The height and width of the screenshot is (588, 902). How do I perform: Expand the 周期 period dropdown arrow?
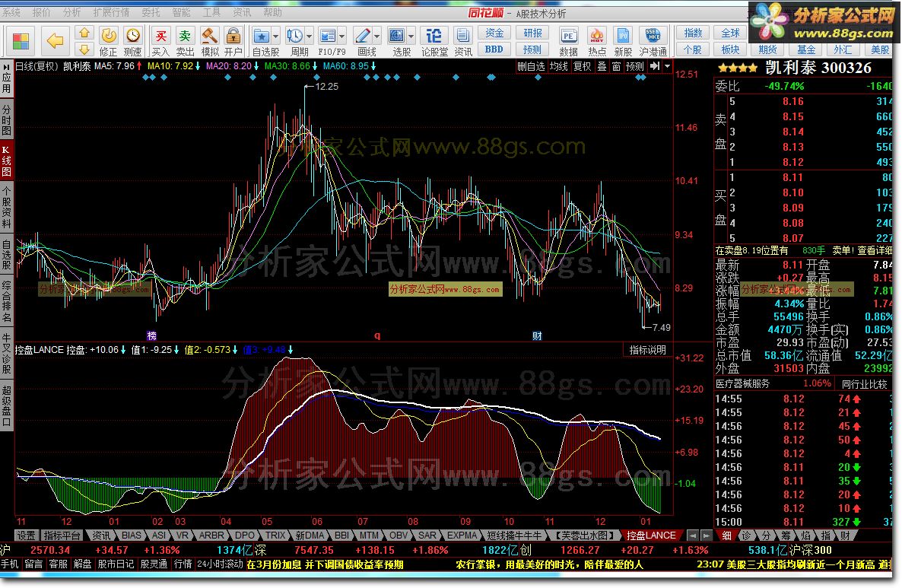tap(309, 37)
